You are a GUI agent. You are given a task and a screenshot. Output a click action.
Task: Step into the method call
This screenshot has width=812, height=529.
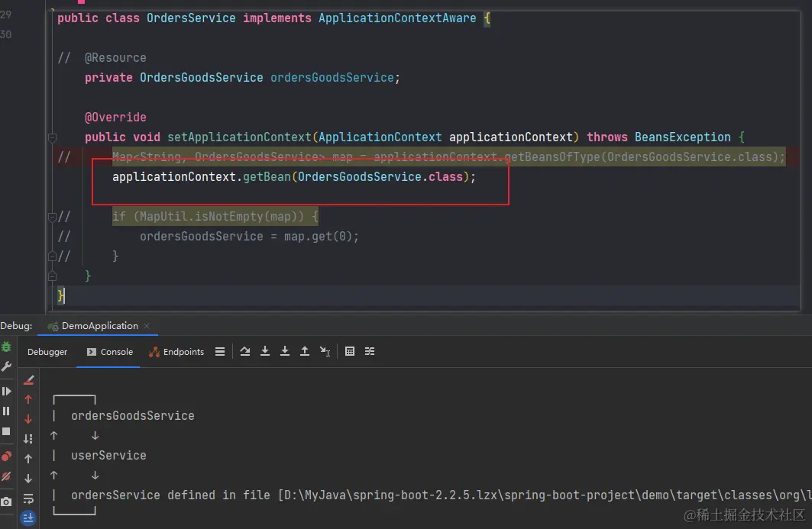pyautogui.click(x=264, y=351)
